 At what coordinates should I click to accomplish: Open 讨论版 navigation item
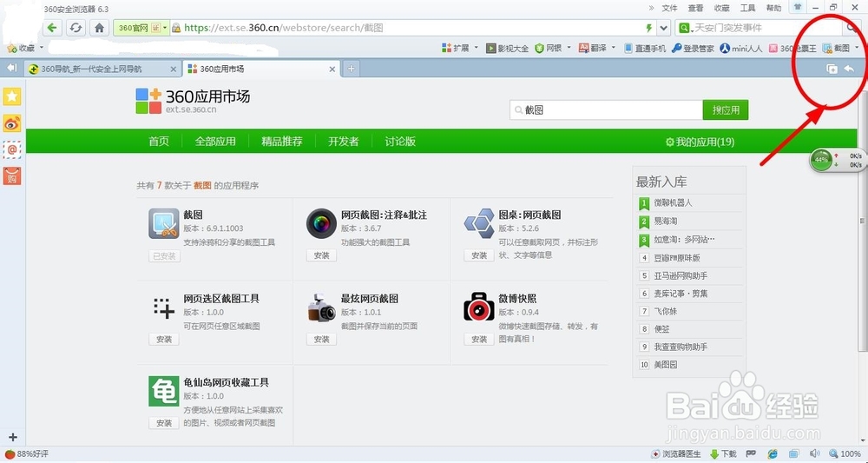point(400,142)
